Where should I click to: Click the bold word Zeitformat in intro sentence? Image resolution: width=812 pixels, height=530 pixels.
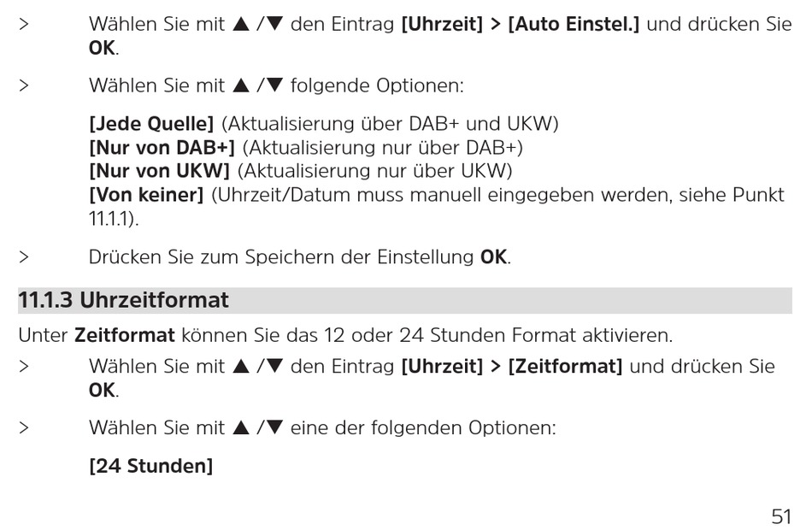click(125, 335)
